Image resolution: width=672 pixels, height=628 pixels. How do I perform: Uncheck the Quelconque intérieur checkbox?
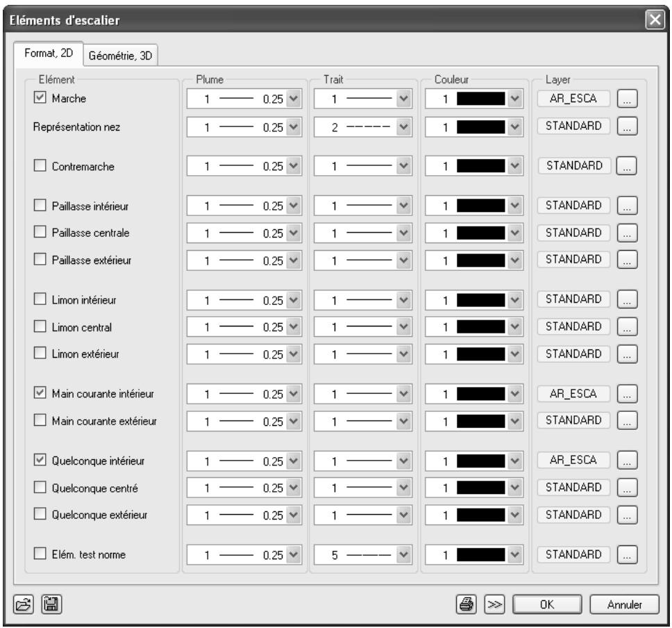tap(40, 460)
